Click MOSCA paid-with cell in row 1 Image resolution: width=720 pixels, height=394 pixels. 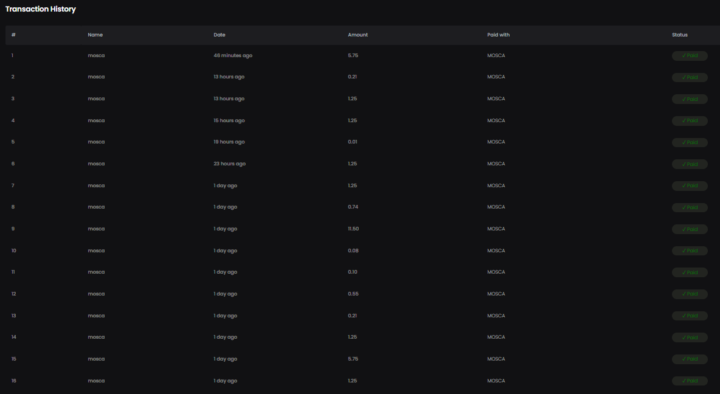tap(496, 56)
